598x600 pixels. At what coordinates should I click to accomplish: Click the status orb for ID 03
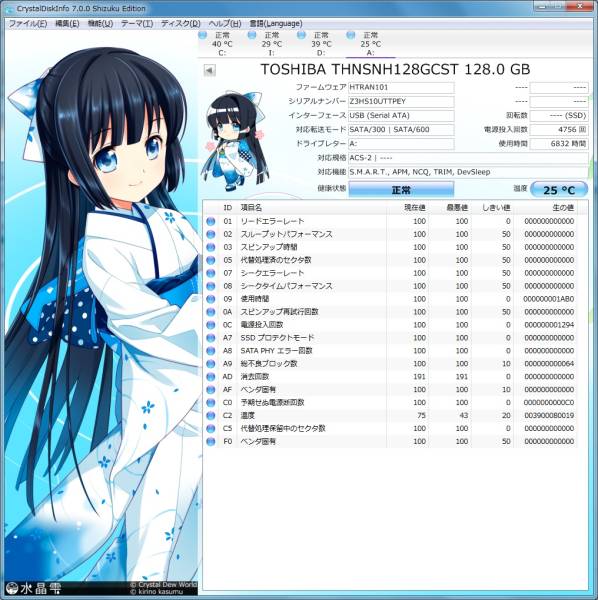[x=210, y=247]
